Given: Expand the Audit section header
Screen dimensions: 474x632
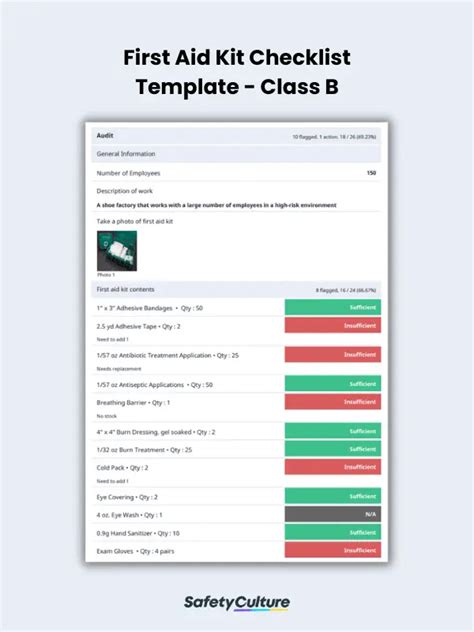Looking at the screenshot, I should [236, 136].
